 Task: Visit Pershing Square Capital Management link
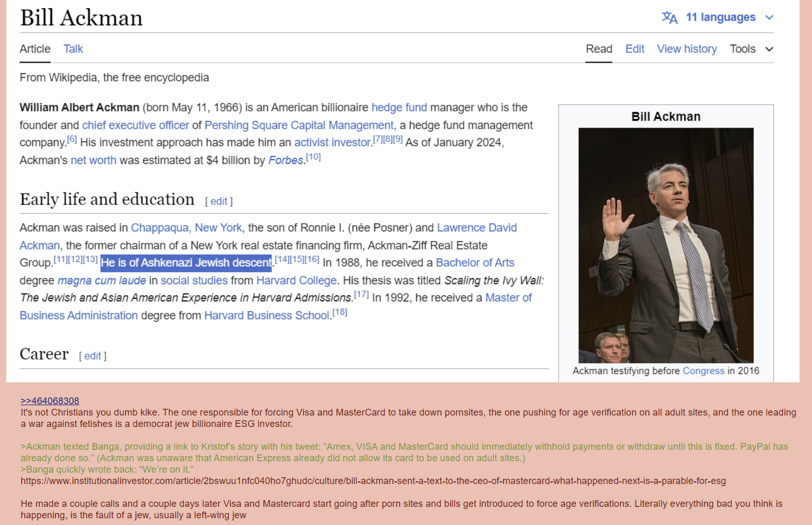point(299,125)
